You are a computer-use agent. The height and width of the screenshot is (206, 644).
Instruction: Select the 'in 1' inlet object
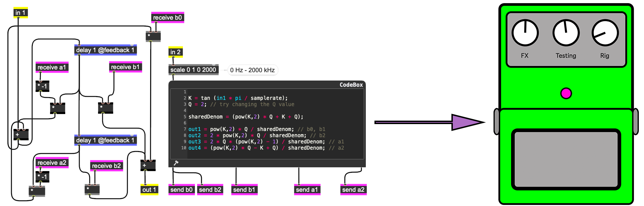pyautogui.click(x=20, y=13)
